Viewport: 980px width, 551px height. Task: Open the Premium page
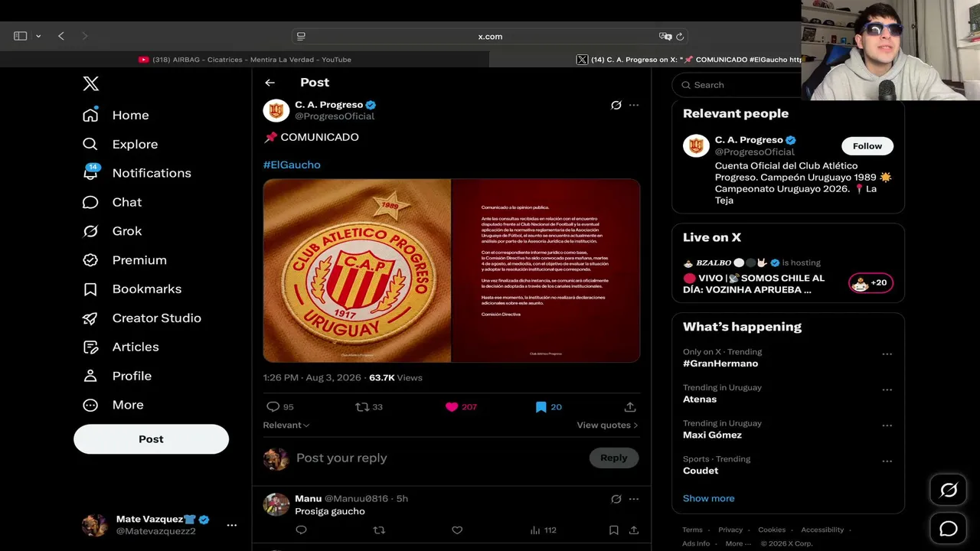tap(124, 260)
